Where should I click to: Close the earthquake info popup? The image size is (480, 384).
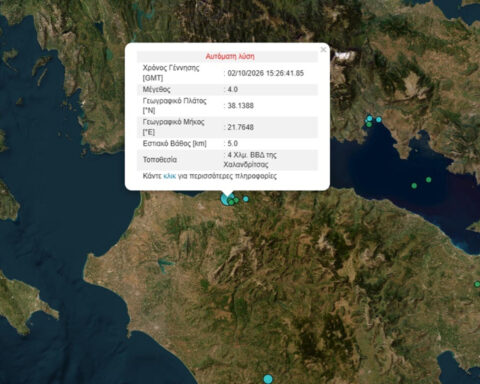pyautogui.click(x=323, y=49)
